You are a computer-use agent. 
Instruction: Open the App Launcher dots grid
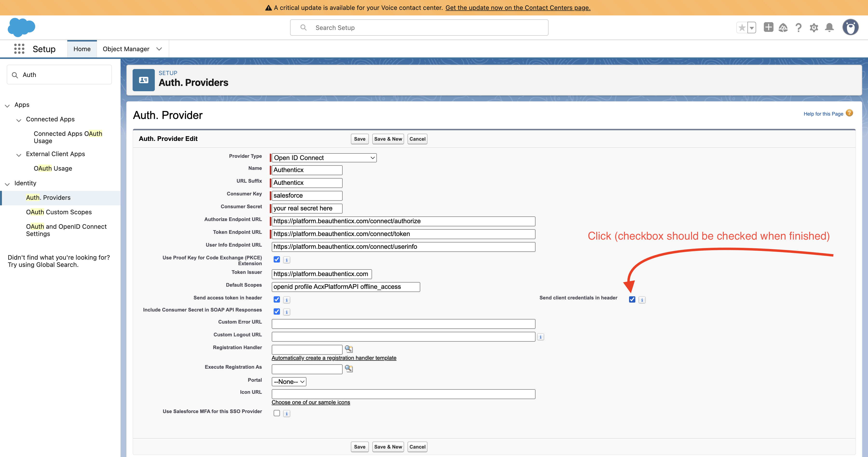pyautogui.click(x=19, y=49)
